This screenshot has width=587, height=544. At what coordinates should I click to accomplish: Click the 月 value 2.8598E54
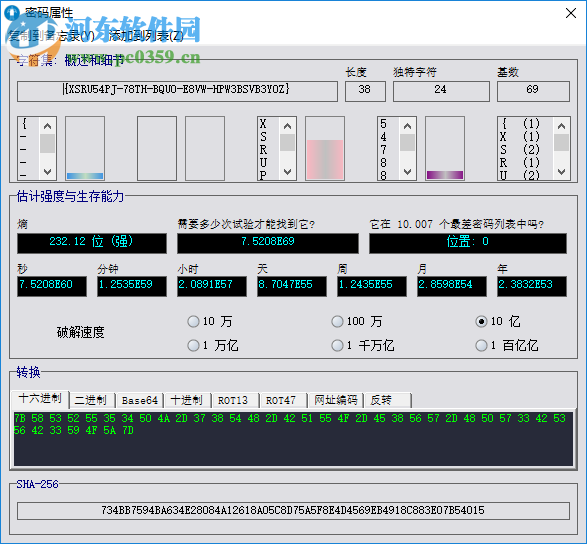point(452,286)
